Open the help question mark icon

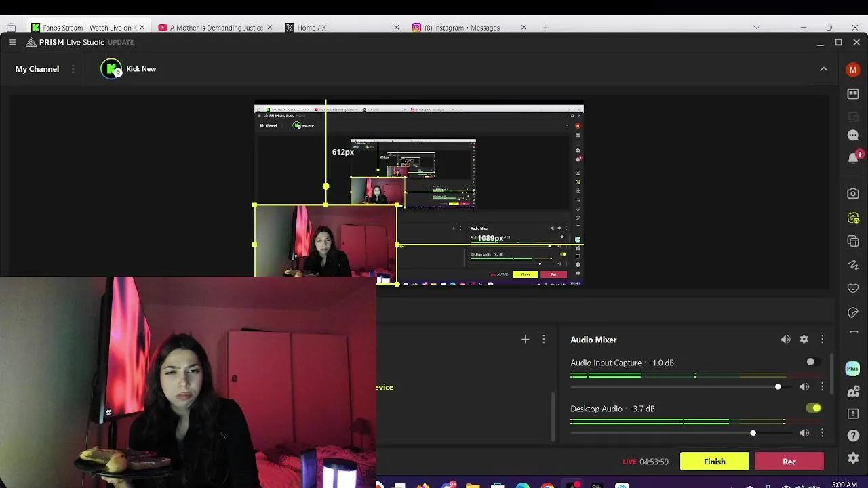pos(853,436)
